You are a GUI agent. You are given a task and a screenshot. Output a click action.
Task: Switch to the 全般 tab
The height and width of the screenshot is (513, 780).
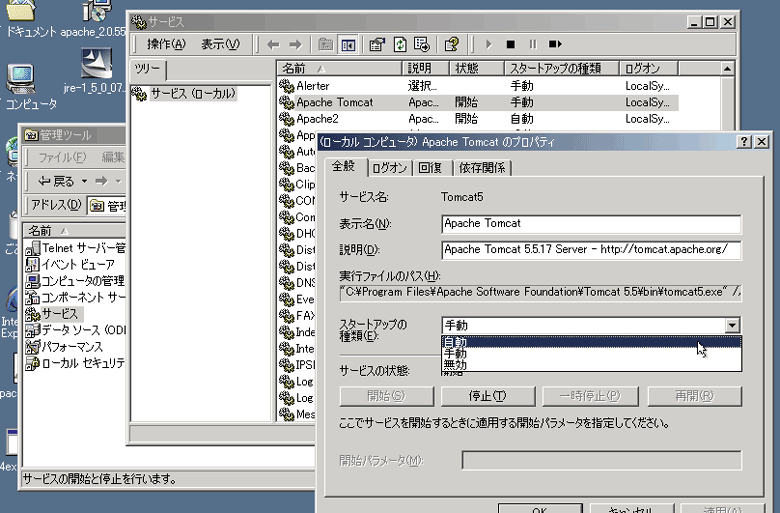coord(344,167)
